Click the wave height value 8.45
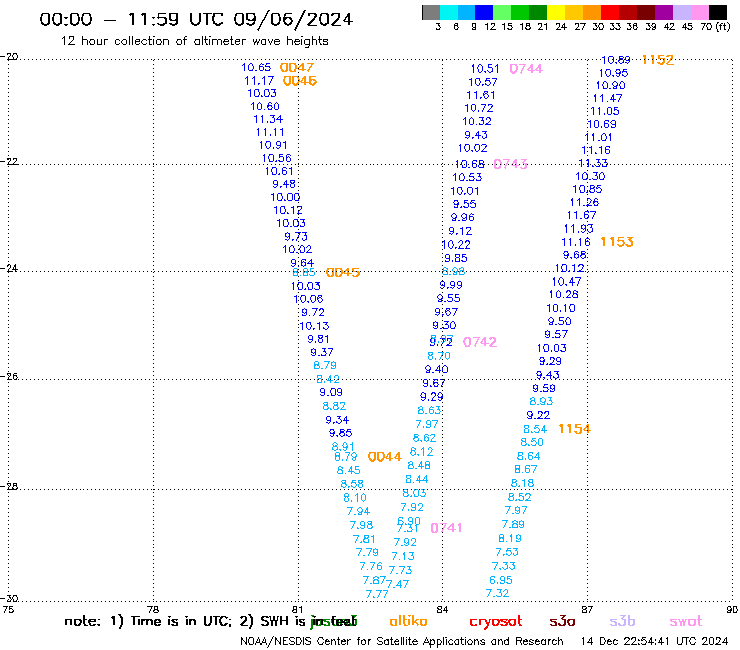Viewport: 740px width, 650px height. [349, 471]
